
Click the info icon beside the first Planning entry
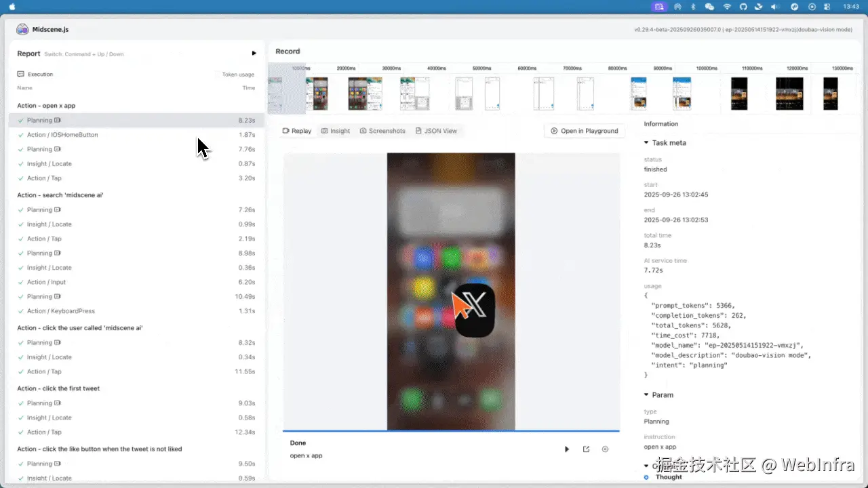click(57, 120)
